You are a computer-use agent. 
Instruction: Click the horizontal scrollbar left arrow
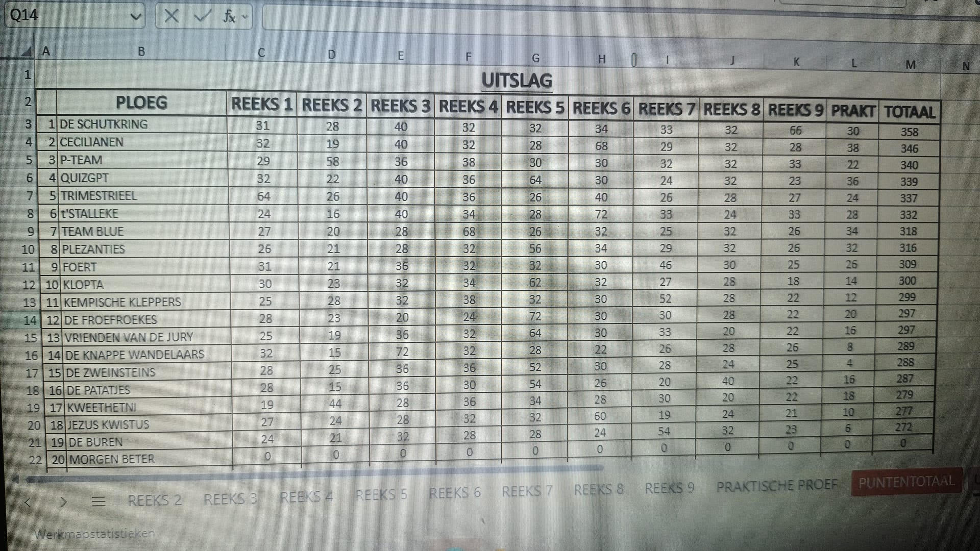(x=15, y=479)
